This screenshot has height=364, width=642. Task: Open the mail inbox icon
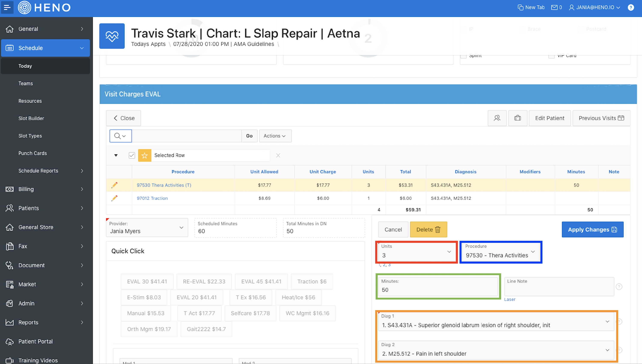[x=554, y=7]
